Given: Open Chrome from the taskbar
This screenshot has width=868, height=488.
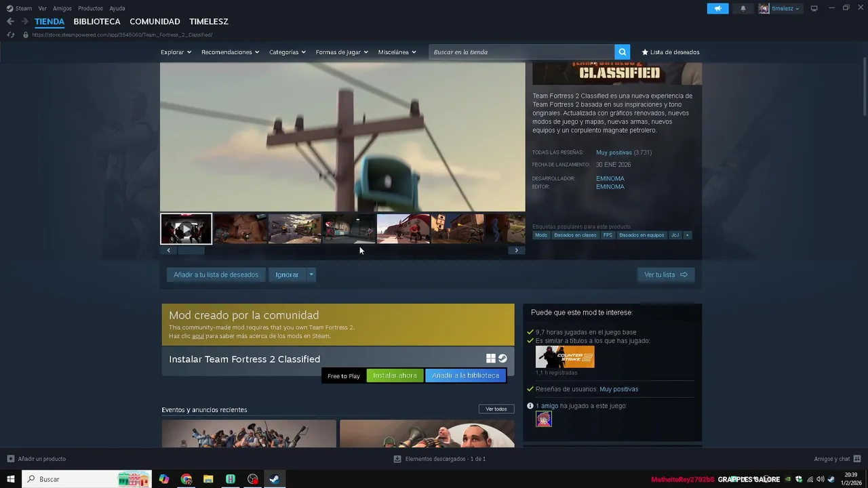Looking at the screenshot, I should 186,479.
